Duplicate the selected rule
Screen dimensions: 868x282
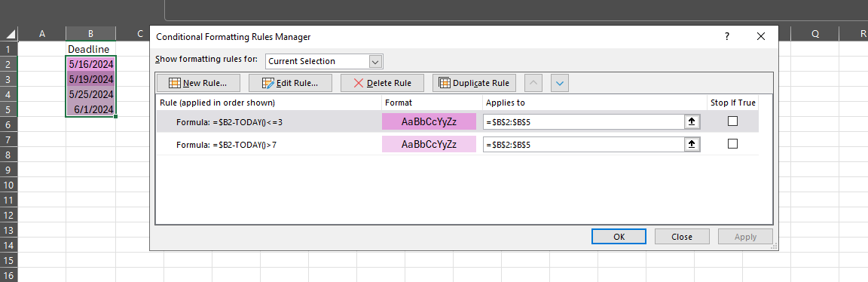click(x=474, y=83)
